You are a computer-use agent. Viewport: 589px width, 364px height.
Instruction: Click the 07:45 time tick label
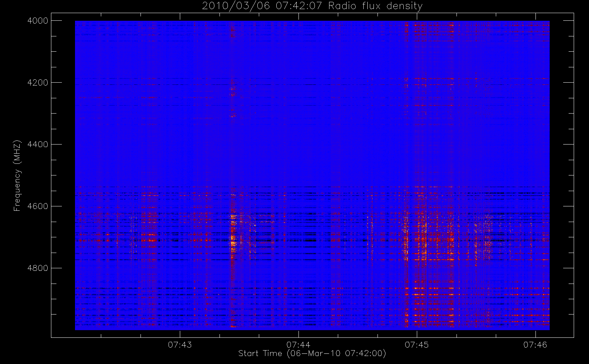point(416,345)
